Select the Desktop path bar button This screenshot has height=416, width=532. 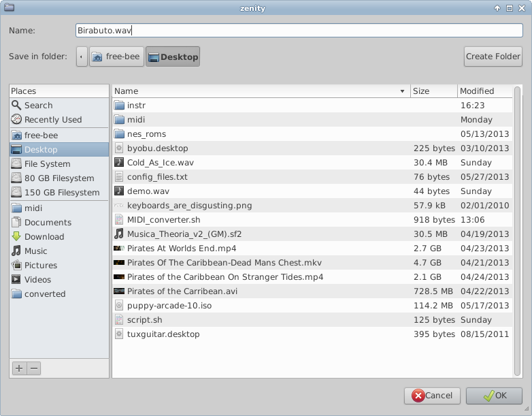coord(173,57)
